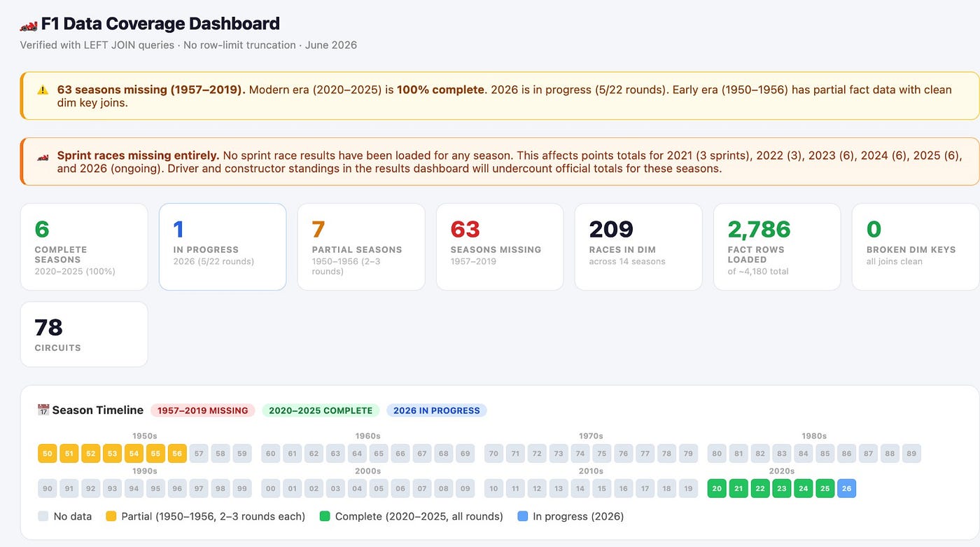Click the 1960s decade label
980x547 pixels.
(368, 436)
